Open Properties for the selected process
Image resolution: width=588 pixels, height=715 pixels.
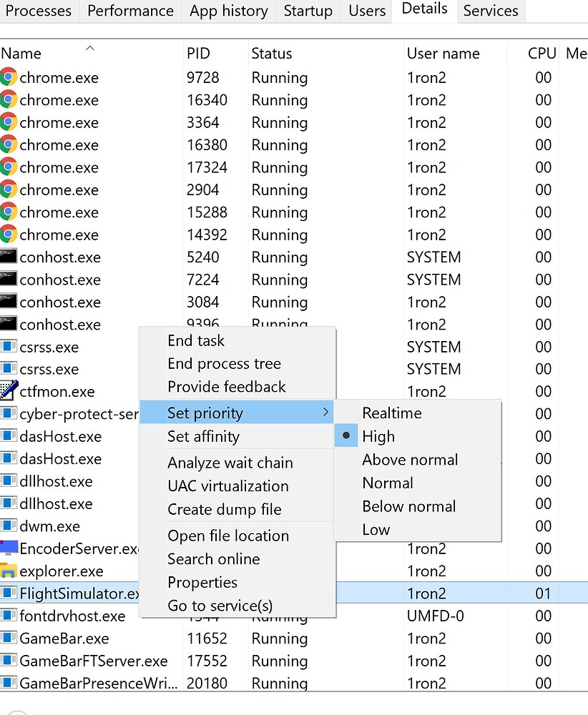point(202,582)
